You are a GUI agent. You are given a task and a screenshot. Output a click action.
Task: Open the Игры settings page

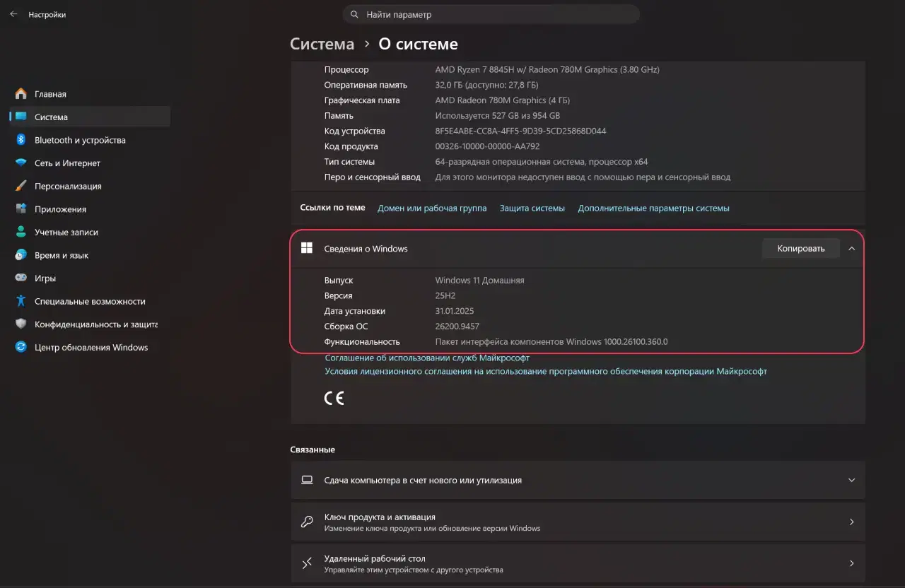(89, 278)
